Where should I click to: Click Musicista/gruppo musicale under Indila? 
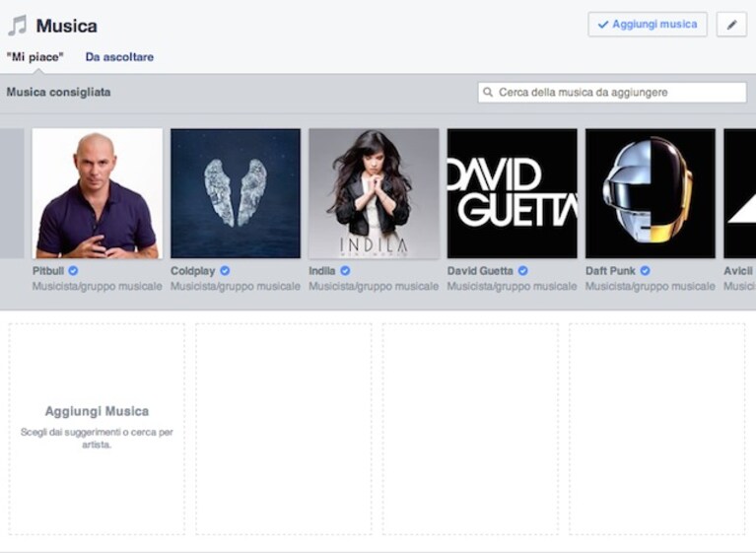pyautogui.click(x=374, y=287)
